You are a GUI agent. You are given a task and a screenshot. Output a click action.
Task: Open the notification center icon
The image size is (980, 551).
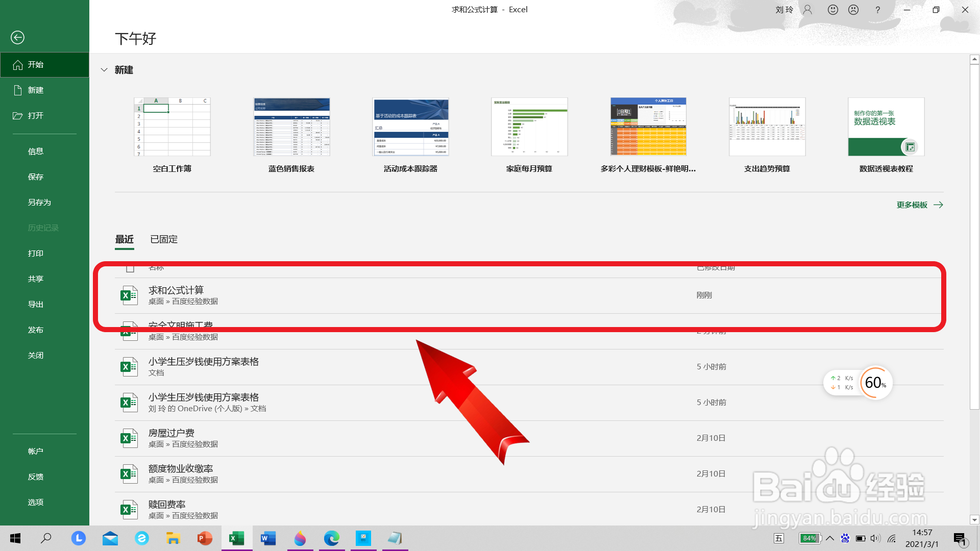pos(960,539)
